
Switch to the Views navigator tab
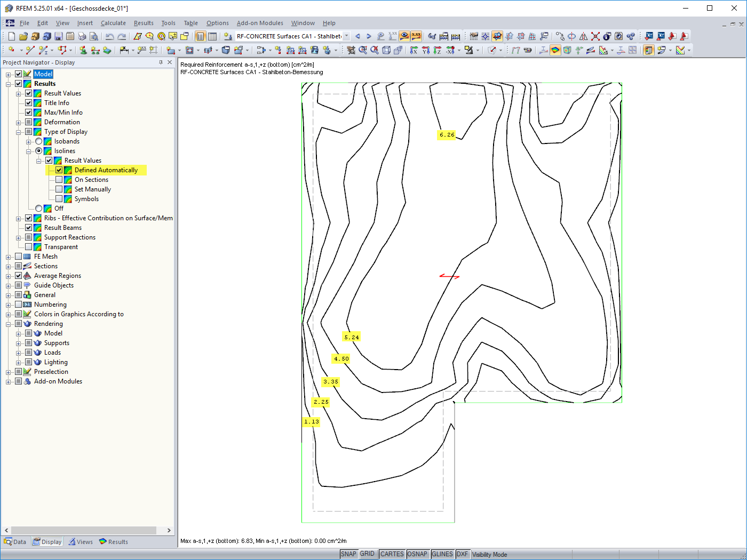pos(81,542)
